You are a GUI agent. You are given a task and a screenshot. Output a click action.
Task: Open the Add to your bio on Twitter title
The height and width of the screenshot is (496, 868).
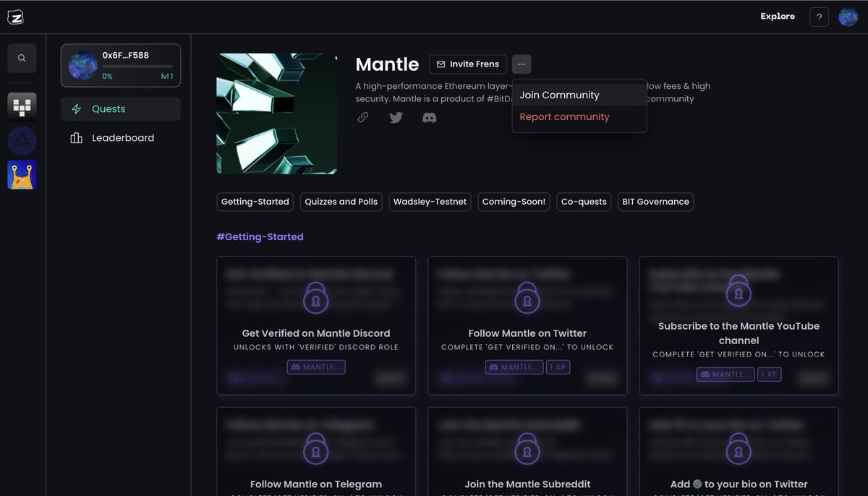pos(739,484)
